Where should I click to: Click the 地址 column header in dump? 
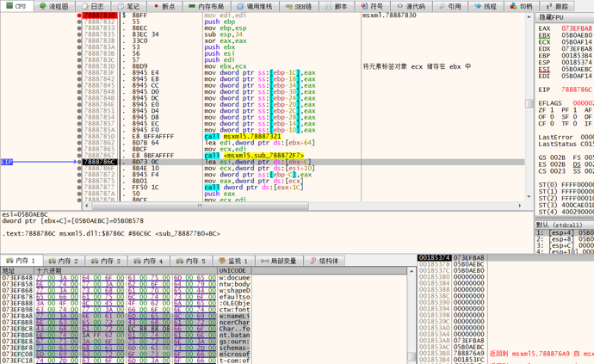pos(17,270)
